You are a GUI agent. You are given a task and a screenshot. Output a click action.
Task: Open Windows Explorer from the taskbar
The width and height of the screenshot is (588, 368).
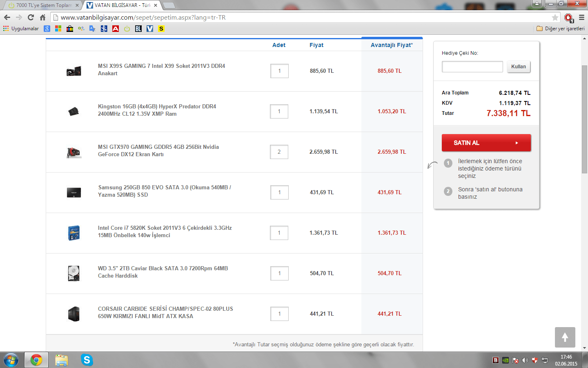(62, 360)
